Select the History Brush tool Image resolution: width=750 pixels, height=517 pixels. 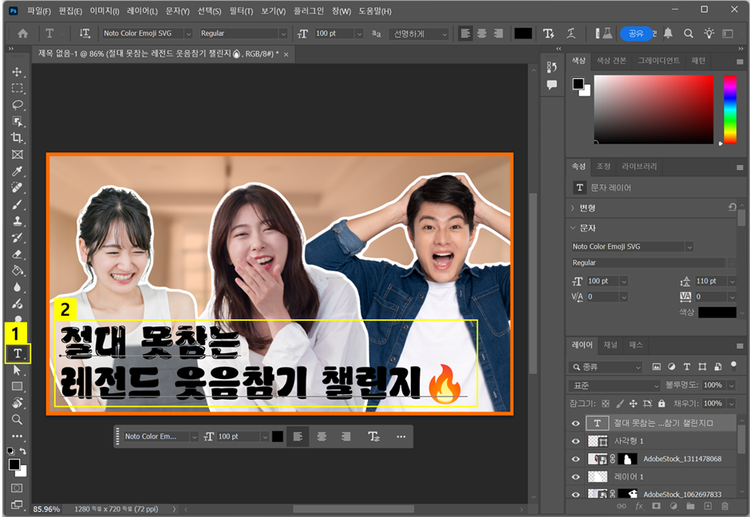click(x=17, y=237)
